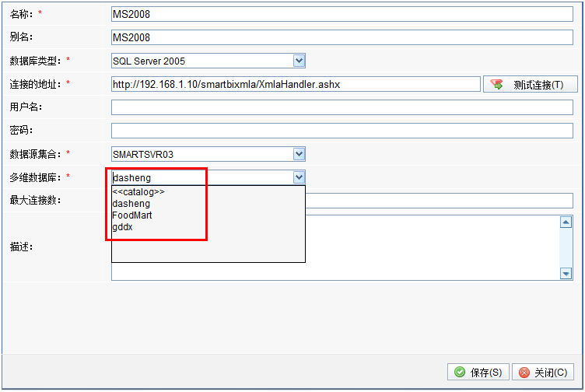
Task: Click the empty 用户名 username field
Action: point(342,107)
